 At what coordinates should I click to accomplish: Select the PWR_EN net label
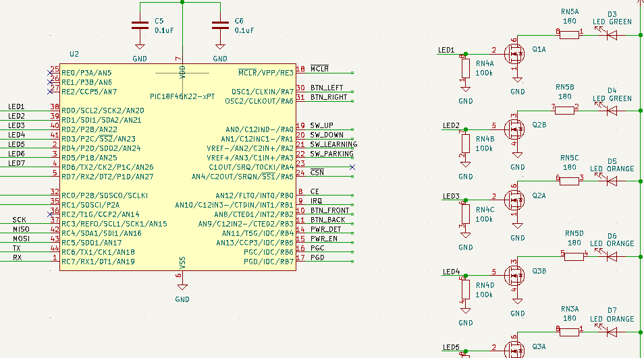[325, 239]
